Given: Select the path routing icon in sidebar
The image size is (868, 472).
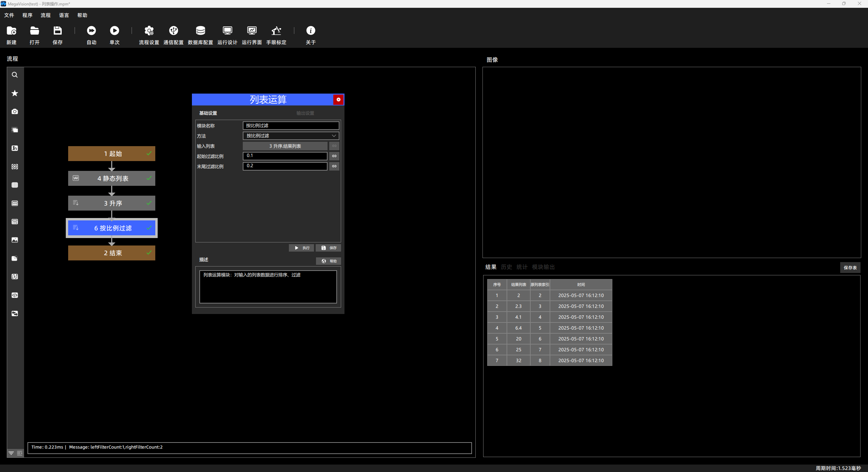Looking at the screenshot, I should pyautogui.click(x=15, y=277).
